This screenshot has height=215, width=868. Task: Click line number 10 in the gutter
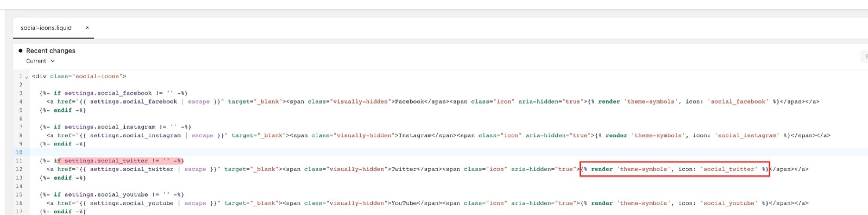(x=20, y=153)
